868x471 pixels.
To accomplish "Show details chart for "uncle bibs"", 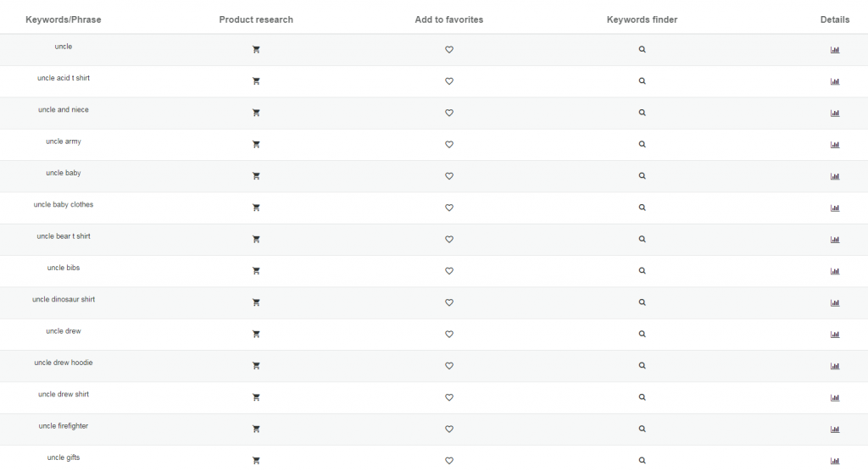I will (x=835, y=271).
